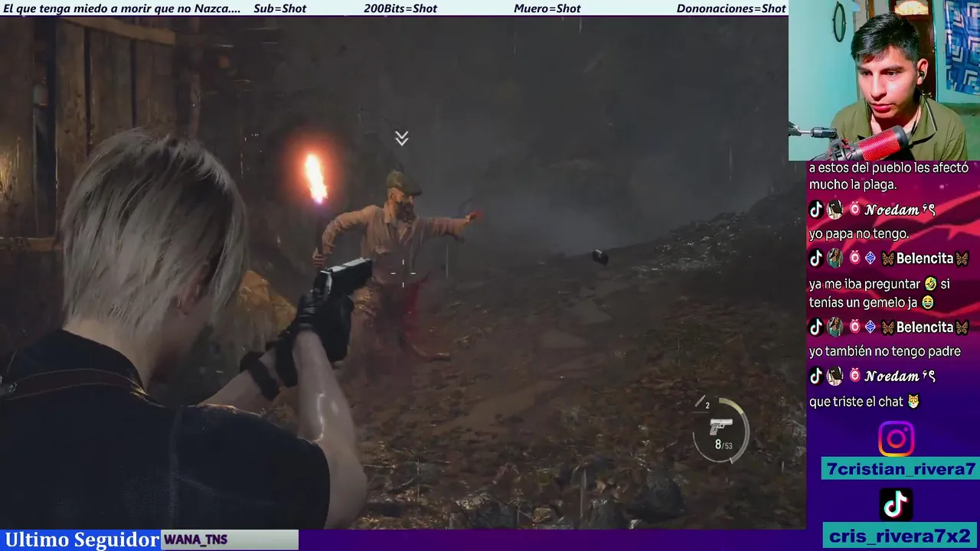Click message 'a estos del pueblo les afectó'
980x551 pixels.
889,168
